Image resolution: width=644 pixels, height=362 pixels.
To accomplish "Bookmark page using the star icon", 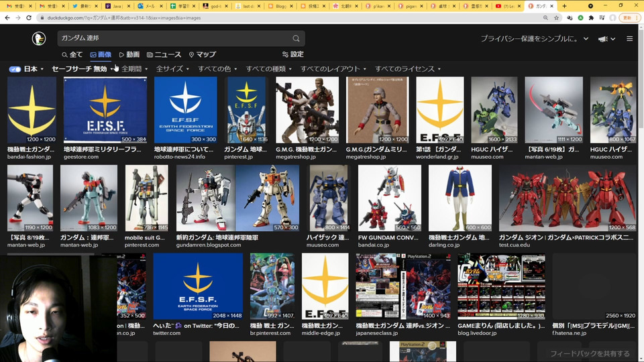I will (x=557, y=17).
